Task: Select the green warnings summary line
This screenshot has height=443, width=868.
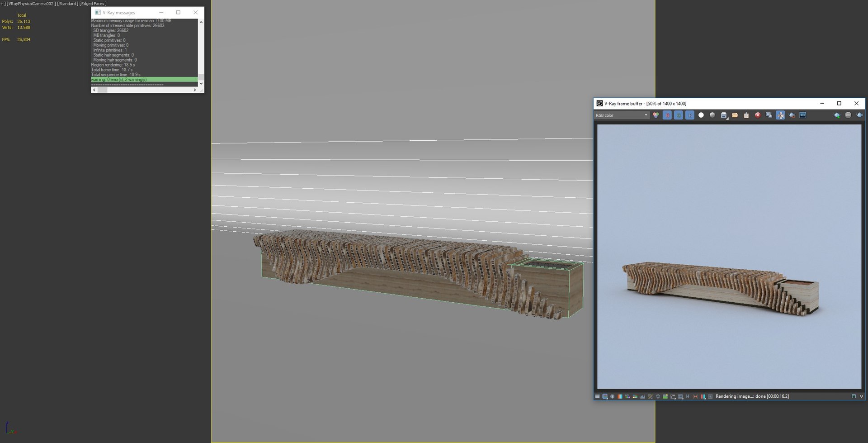Action: coord(144,80)
